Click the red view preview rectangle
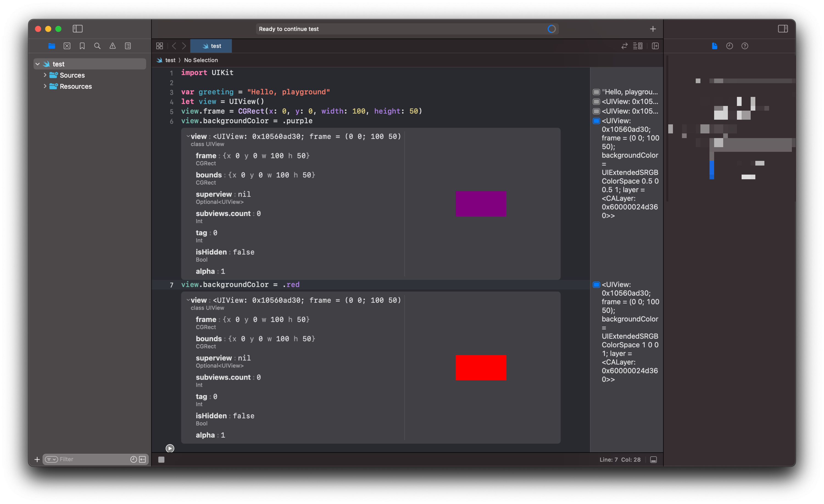 481,367
